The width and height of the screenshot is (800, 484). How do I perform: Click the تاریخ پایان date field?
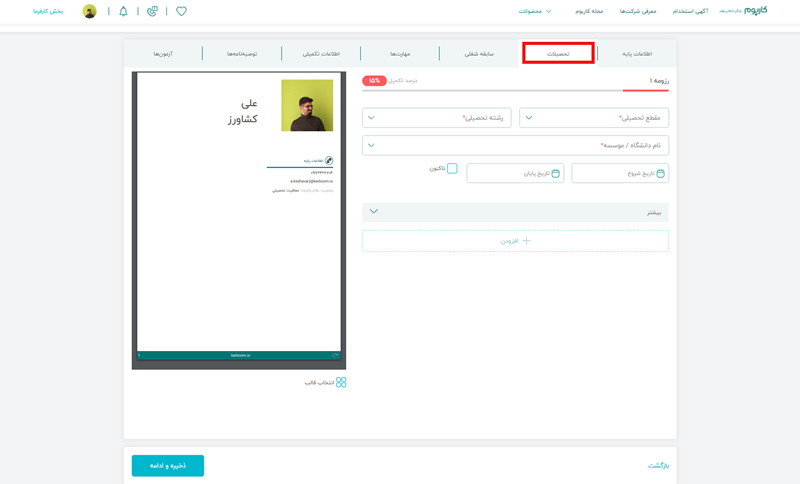point(515,173)
